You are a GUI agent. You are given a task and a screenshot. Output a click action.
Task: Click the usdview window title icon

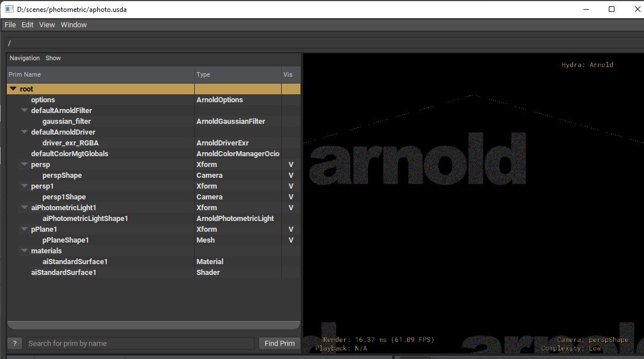point(9,9)
